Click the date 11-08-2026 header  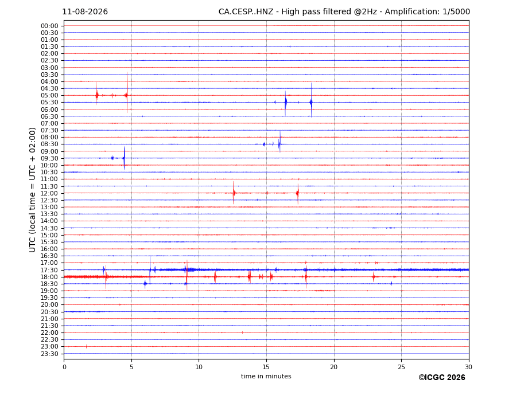pos(85,12)
